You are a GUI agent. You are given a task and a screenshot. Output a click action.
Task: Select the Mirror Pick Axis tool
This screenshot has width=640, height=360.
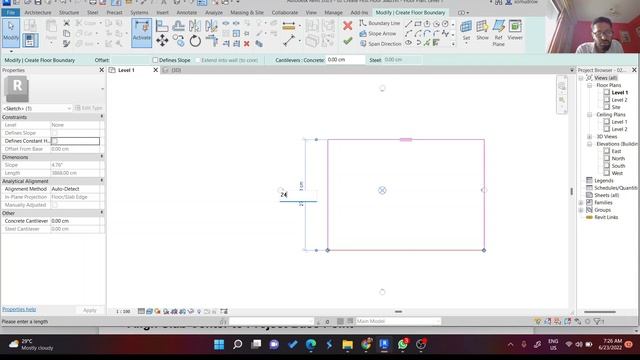[195, 26]
